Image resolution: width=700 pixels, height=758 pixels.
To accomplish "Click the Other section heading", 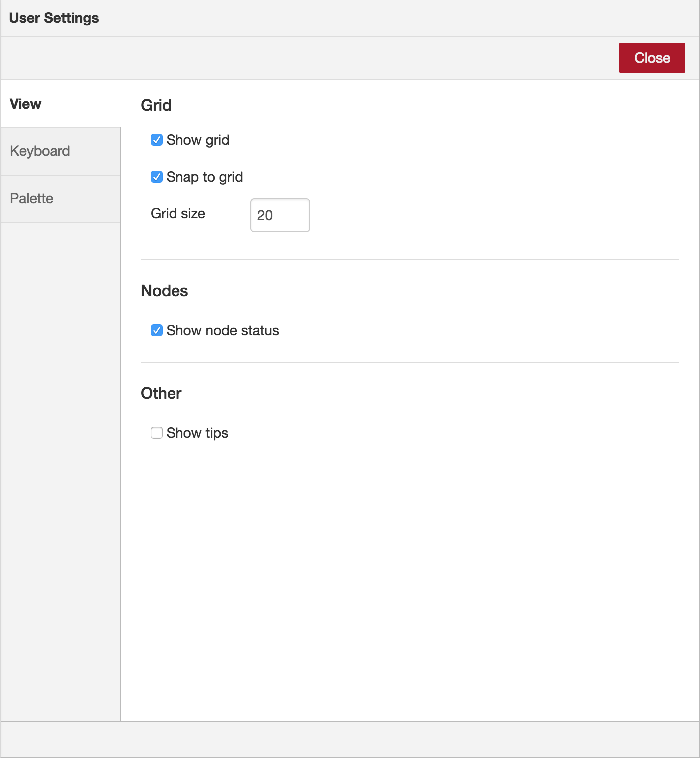I will (161, 393).
